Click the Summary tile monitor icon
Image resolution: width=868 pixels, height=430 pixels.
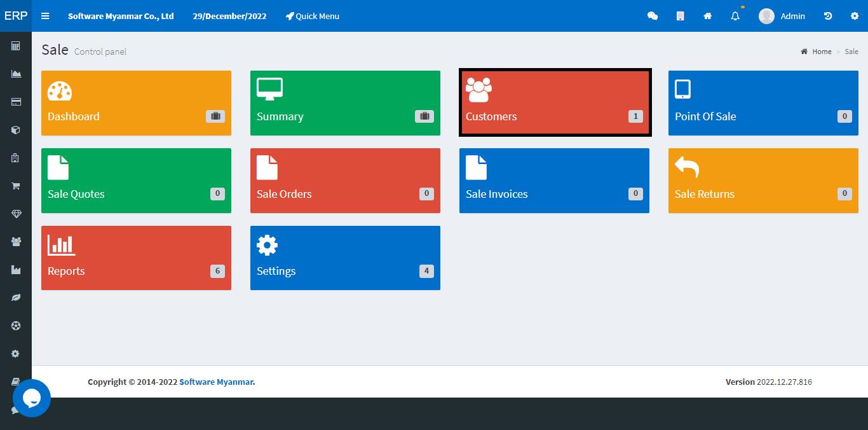click(x=269, y=90)
